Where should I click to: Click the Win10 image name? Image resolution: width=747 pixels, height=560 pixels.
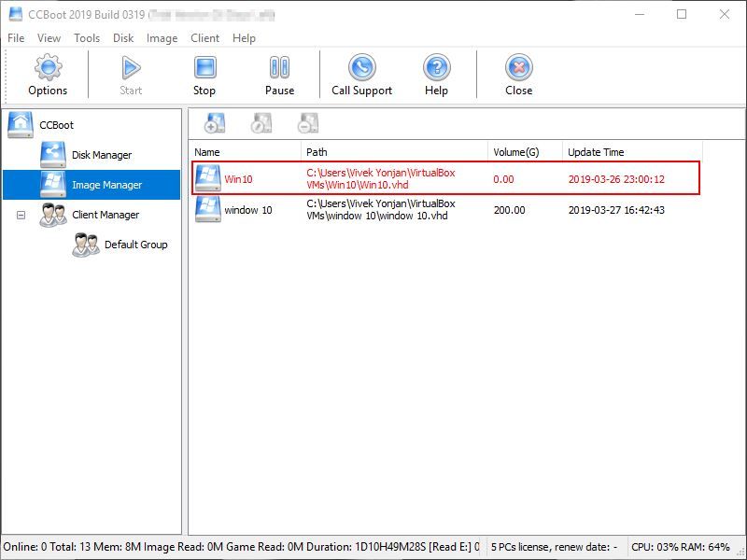tap(238, 179)
